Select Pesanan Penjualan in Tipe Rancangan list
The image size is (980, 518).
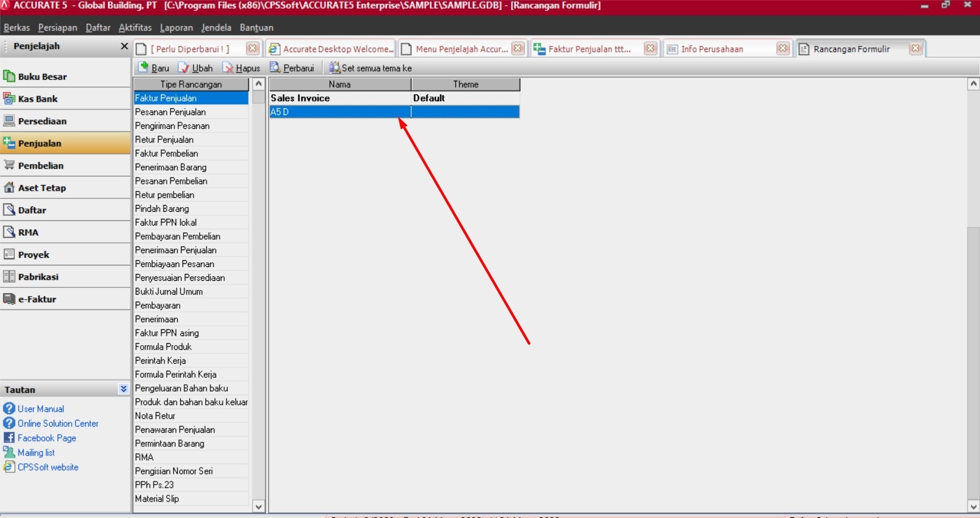point(191,112)
